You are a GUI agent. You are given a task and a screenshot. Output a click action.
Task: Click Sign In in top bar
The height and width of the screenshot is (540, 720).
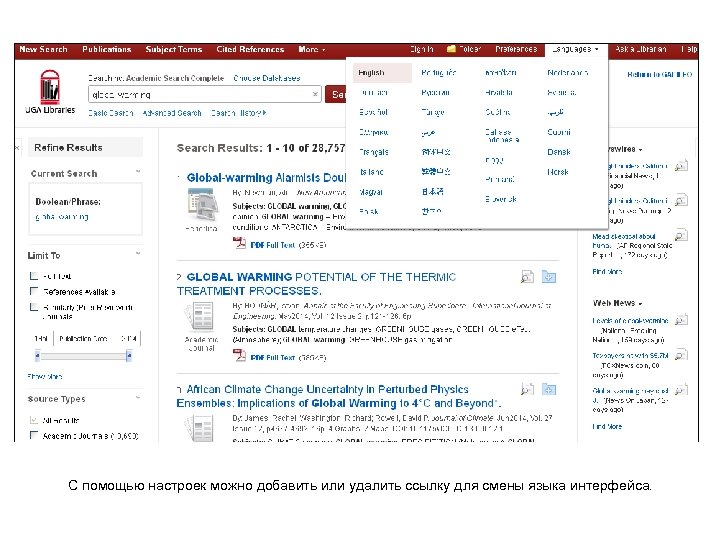[x=422, y=49]
